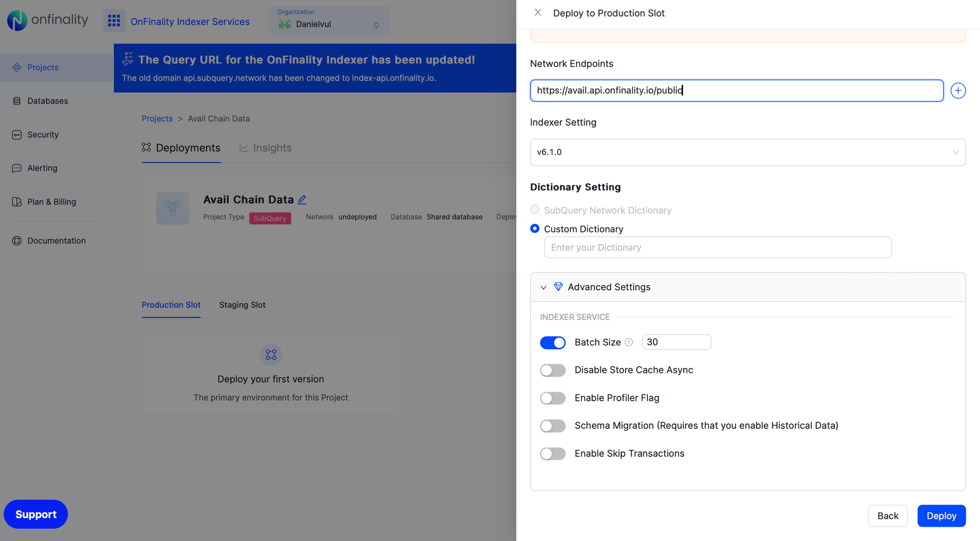Switch to the Staging Slot tab
Screen dimensions: 980x541
(242, 305)
